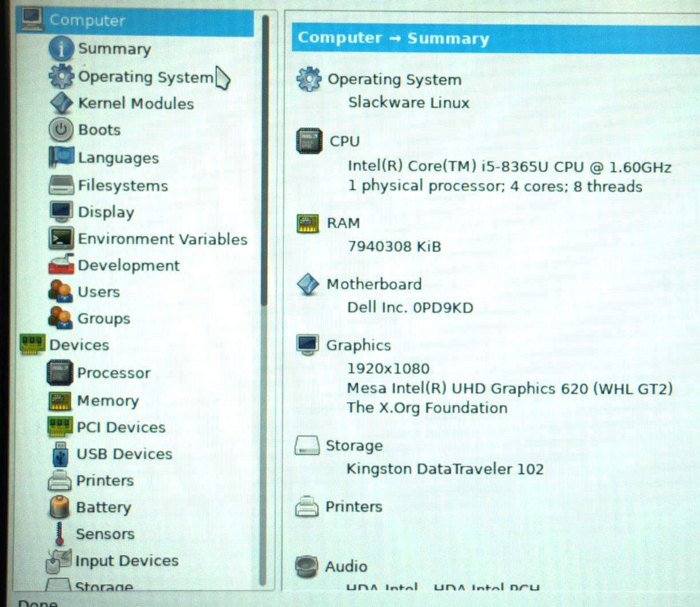
Task: View the PCI Devices list label
Action: click(x=121, y=427)
